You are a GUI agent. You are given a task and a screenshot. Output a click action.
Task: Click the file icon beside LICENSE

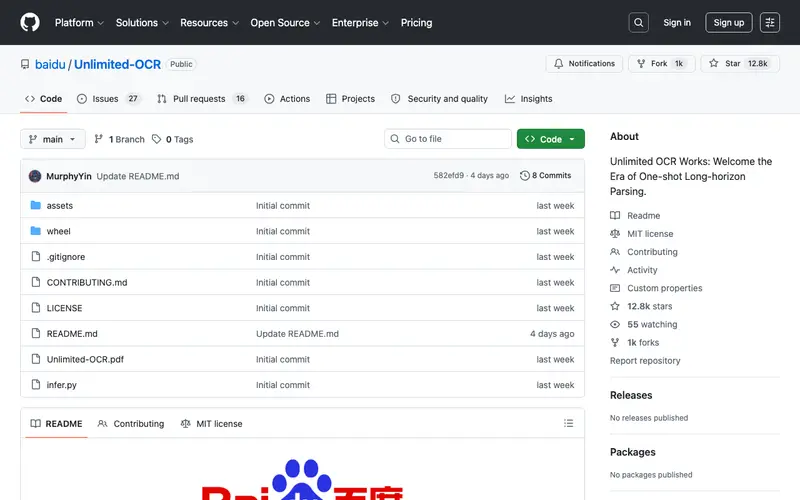(36, 308)
